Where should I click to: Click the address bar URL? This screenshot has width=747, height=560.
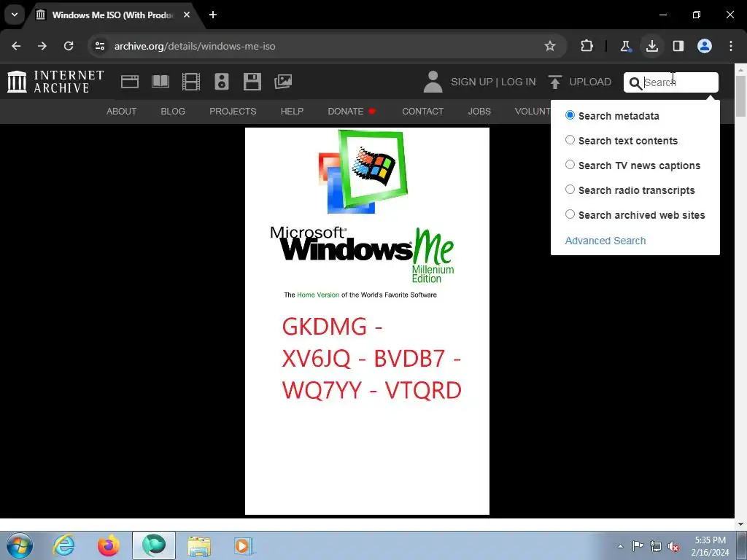pyautogui.click(x=195, y=46)
